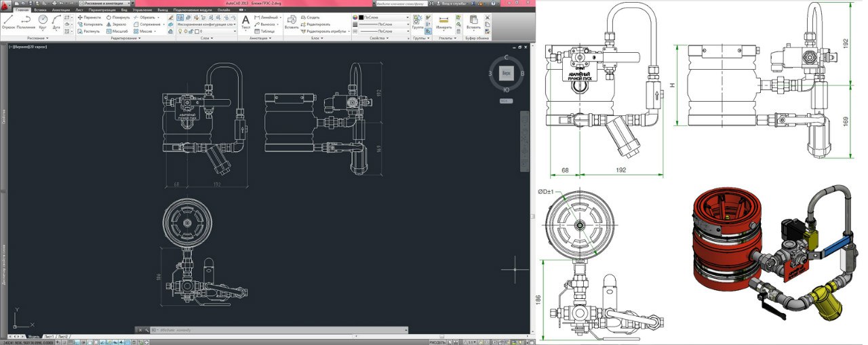Toggle the layer lock icon

coord(192,31)
